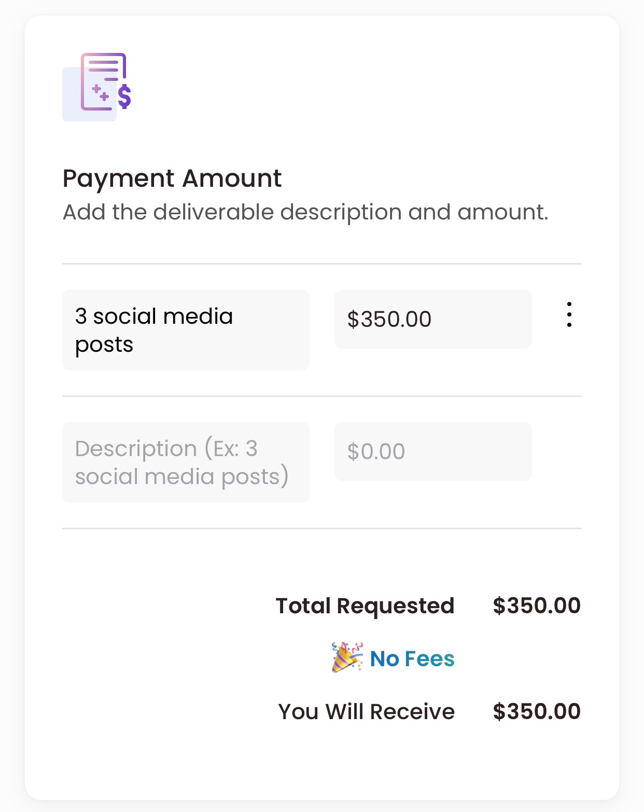Open the three-dot options menu for first deliverable

click(569, 314)
